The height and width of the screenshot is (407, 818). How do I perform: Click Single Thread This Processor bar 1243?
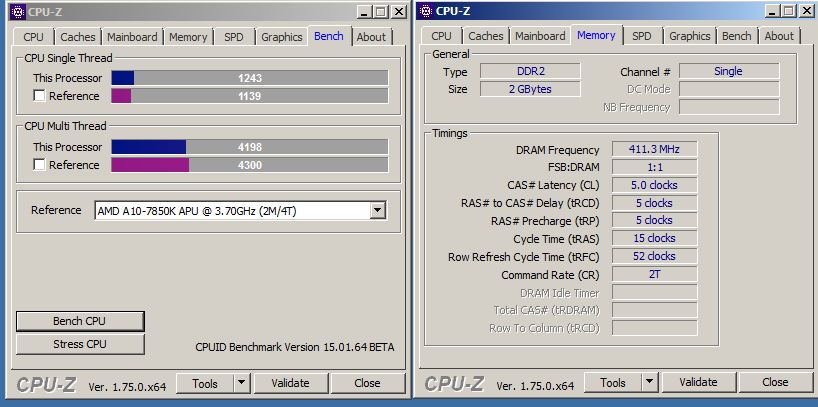pos(250,78)
